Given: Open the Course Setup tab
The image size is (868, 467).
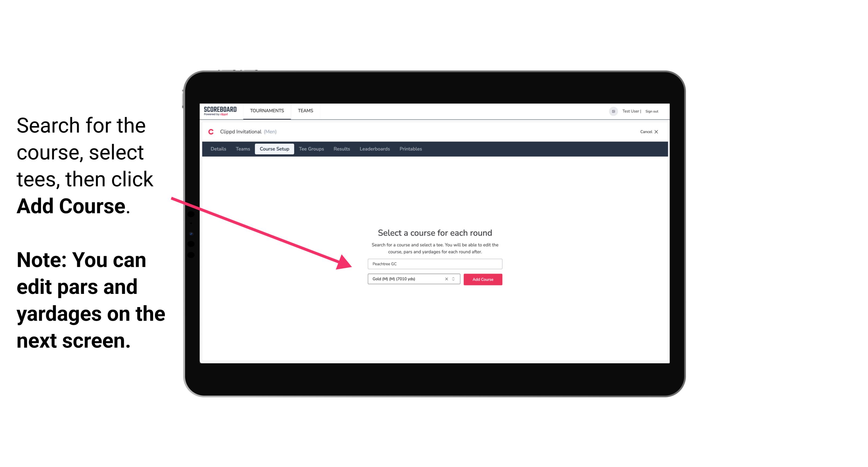Looking at the screenshot, I should (x=275, y=149).
